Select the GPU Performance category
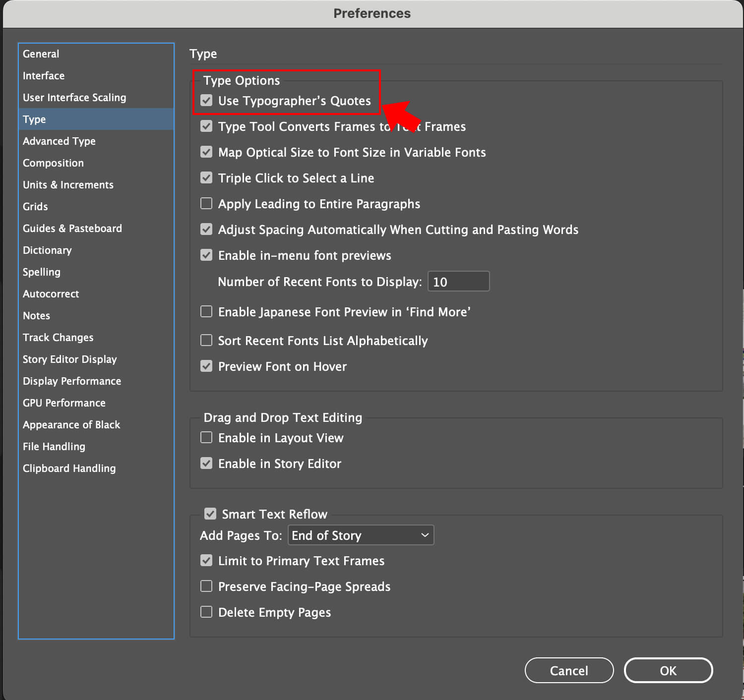 click(x=64, y=403)
